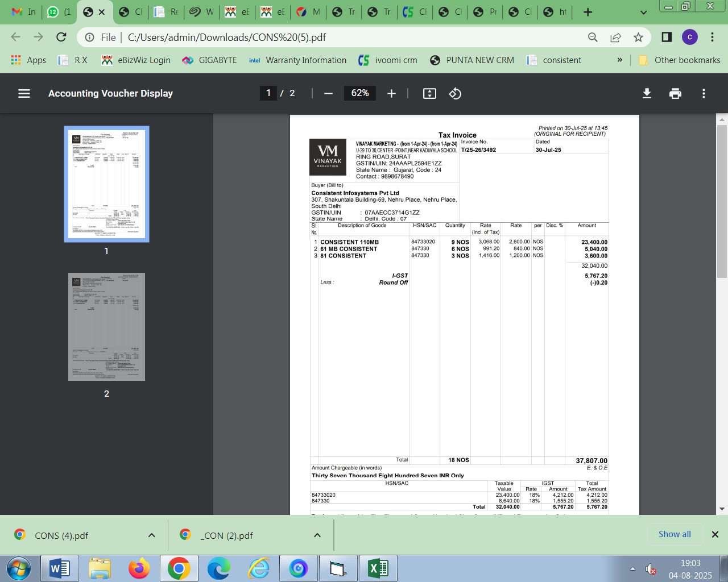Image resolution: width=728 pixels, height=582 pixels.
Task: Open Excel from the taskbar
Action: 378,568
